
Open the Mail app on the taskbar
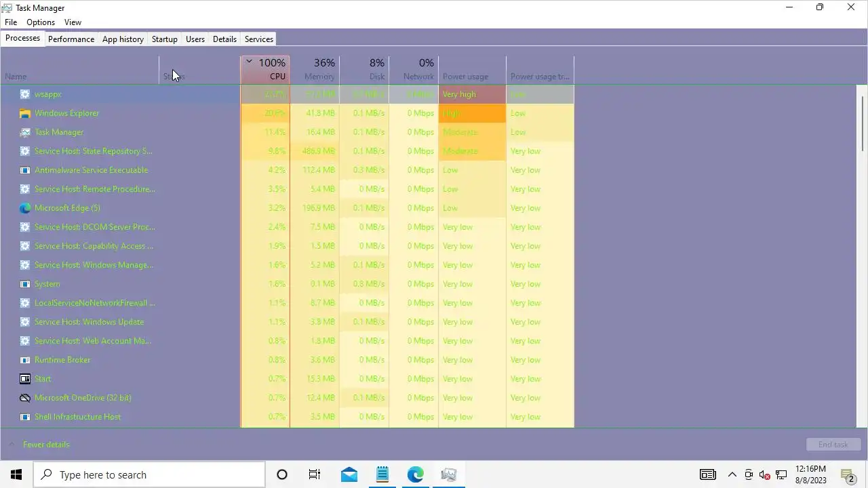coord(349,474)
